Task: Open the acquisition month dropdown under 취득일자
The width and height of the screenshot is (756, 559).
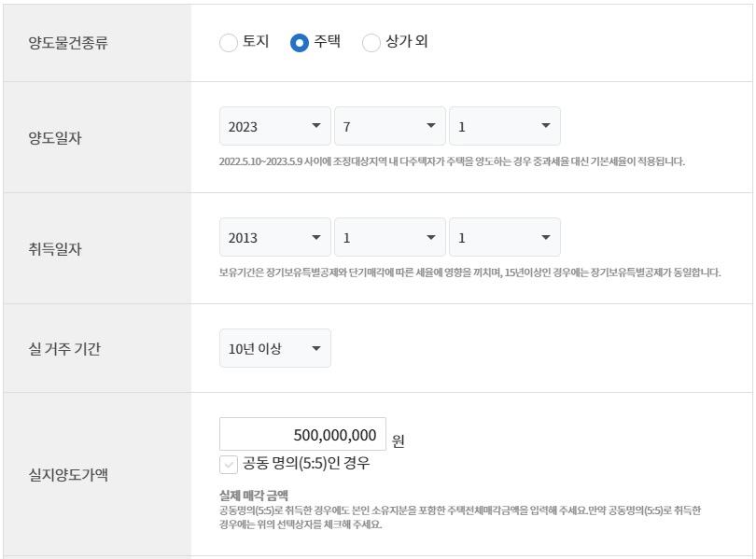Action: pyautogui.click(x=389, y=236)
